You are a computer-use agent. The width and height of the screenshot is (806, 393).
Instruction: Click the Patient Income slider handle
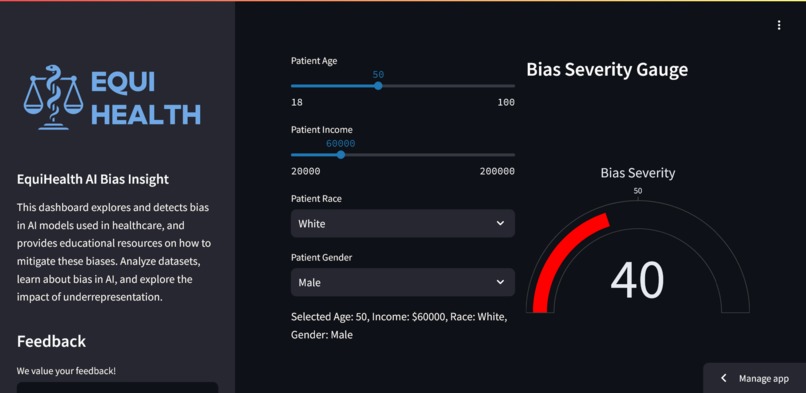click(x=340, y=155)
